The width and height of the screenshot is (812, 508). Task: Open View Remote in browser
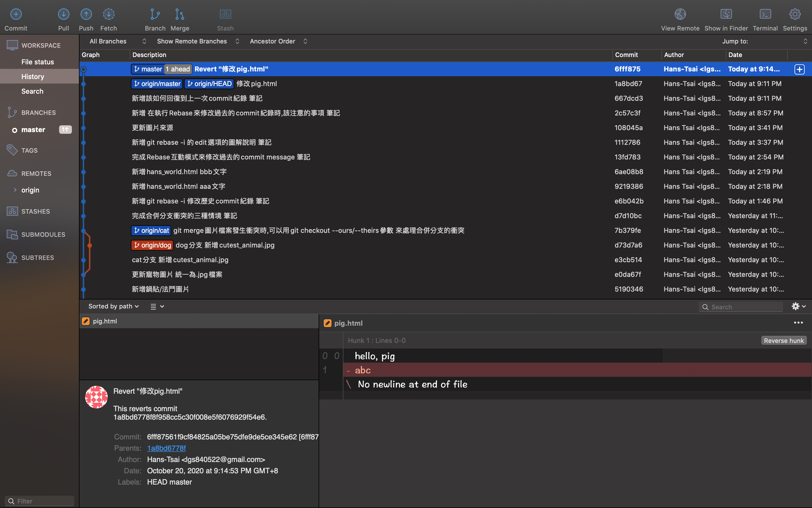[x=680, y=14]
